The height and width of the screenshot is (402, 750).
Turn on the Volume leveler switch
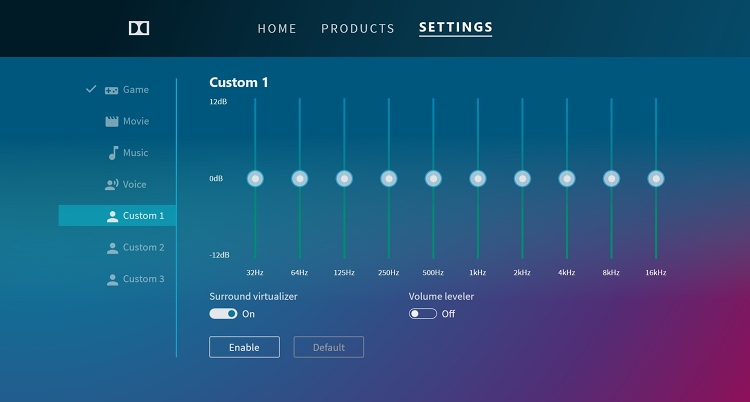423,313
